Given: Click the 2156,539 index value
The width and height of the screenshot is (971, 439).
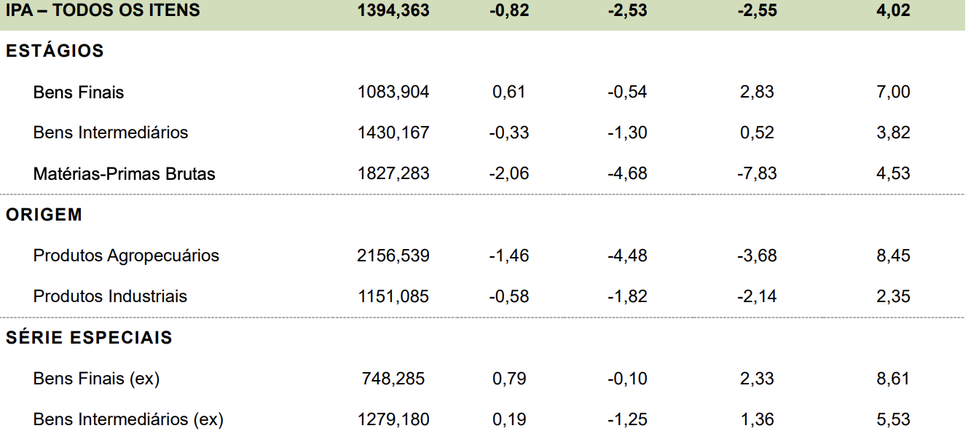Looking at the screenshot, I should pos(393,255).
